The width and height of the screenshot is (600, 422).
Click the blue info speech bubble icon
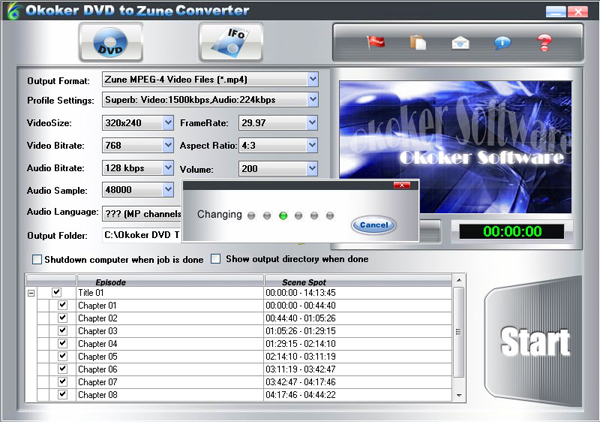[x=502, y=42]
